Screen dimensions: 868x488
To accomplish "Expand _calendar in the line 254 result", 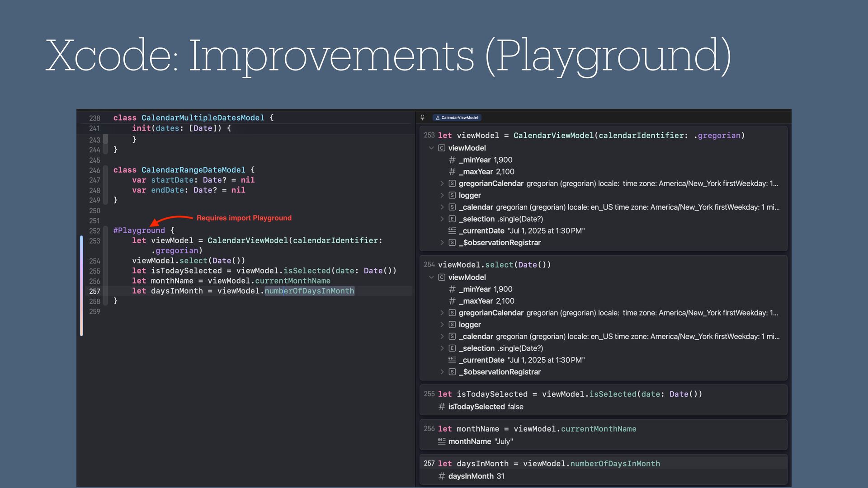I will click(x=442, y=336).
